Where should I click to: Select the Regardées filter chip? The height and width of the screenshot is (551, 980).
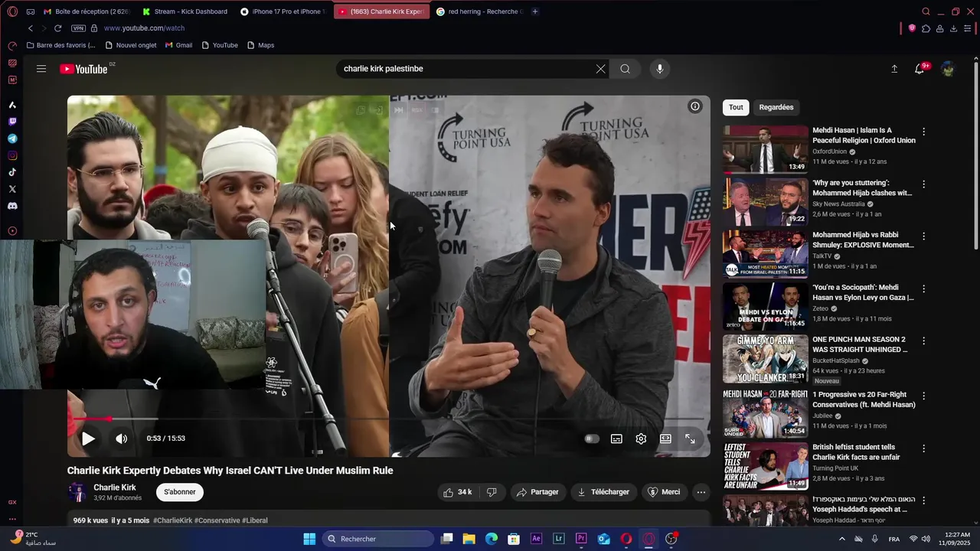[x=776, y=107]
